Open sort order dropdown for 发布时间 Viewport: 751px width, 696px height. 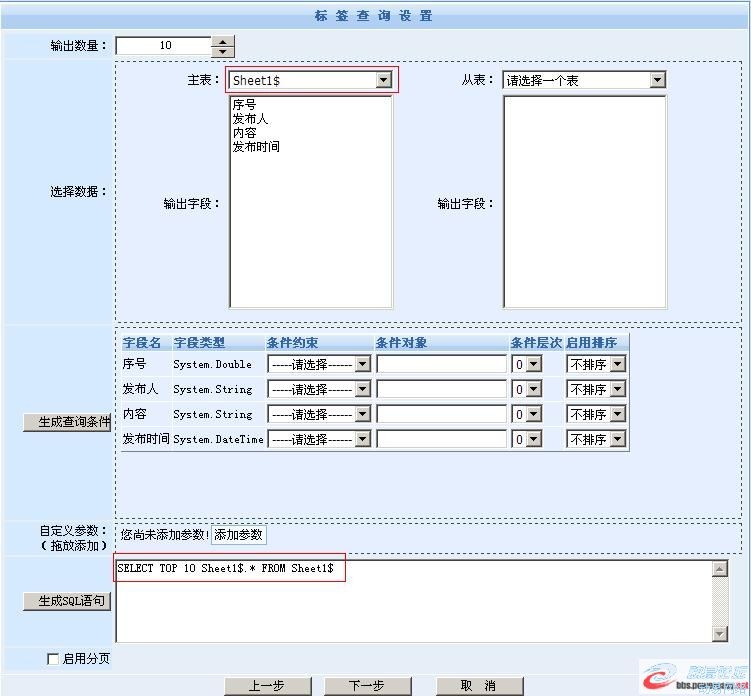617,439
